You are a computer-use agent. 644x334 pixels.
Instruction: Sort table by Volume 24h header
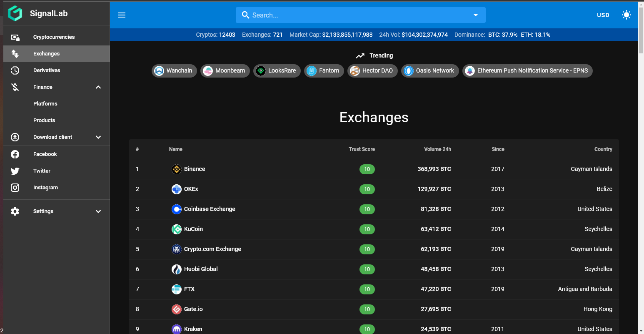[x=437, y=149]
